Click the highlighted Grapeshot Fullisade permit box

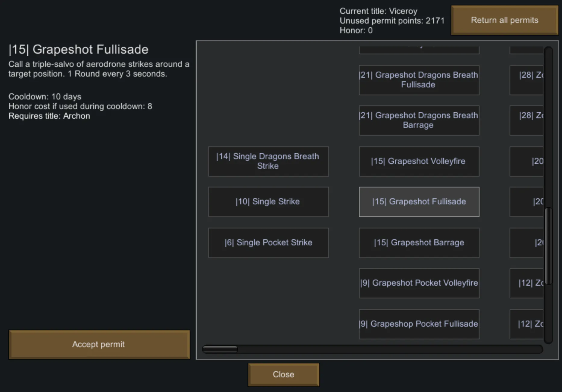coord(419,202)
